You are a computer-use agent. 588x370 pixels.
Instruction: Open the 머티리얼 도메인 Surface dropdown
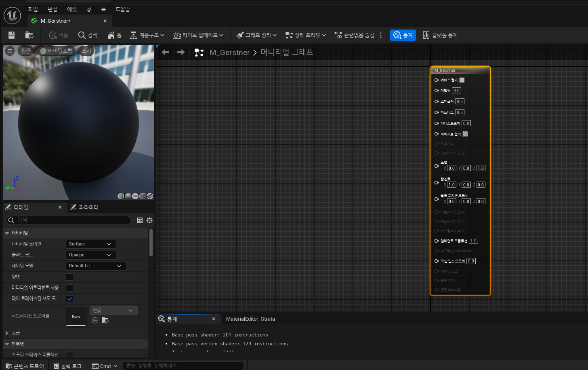91,244
